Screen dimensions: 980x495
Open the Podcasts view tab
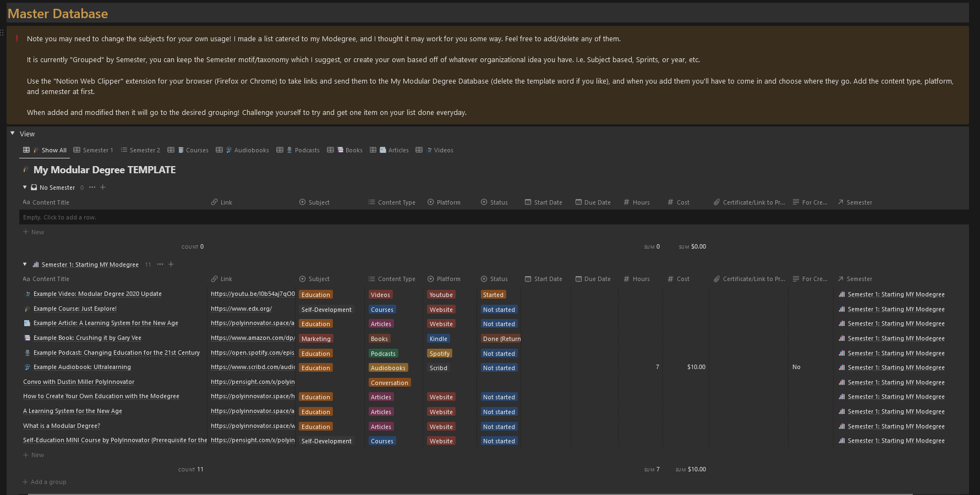point(302,150)
